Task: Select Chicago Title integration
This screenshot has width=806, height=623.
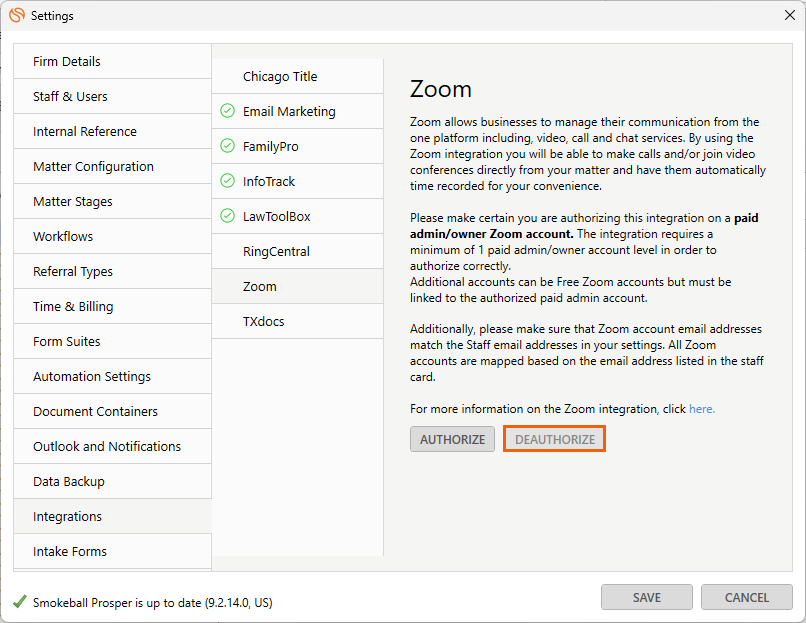Action: coord(298,76)
